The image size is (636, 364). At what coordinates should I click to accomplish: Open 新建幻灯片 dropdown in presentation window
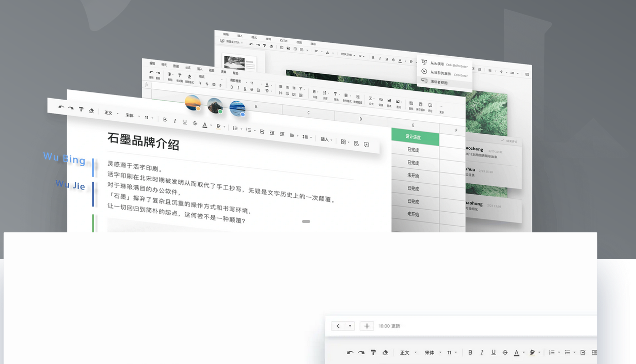tap(232, 41)
